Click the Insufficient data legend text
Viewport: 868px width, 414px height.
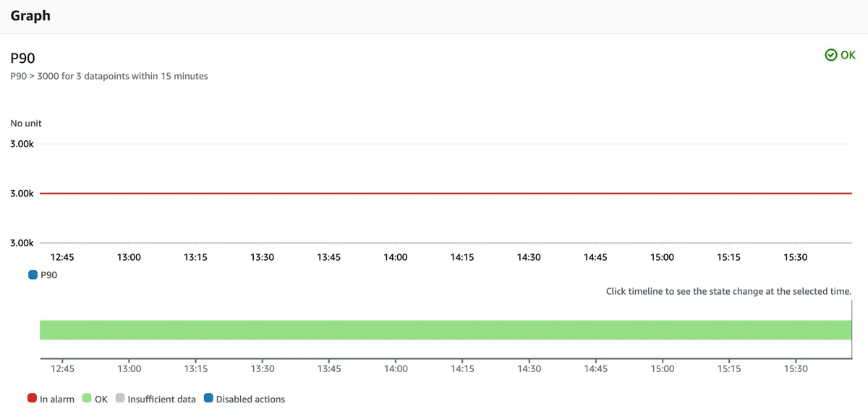click(161, 399)
